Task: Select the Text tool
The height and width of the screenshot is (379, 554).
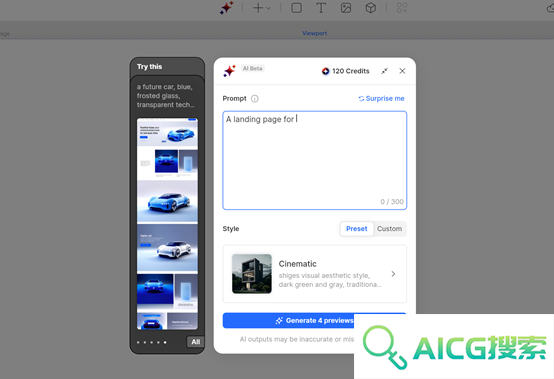Action: 321,8
